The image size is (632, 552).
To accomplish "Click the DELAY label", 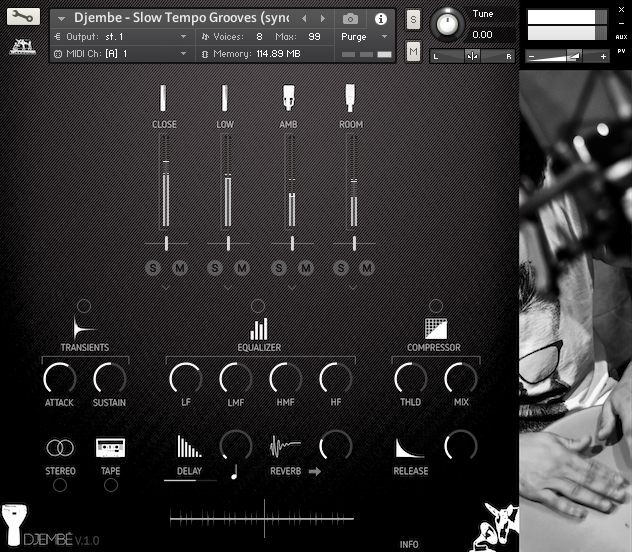I will [x=189, y=471].
